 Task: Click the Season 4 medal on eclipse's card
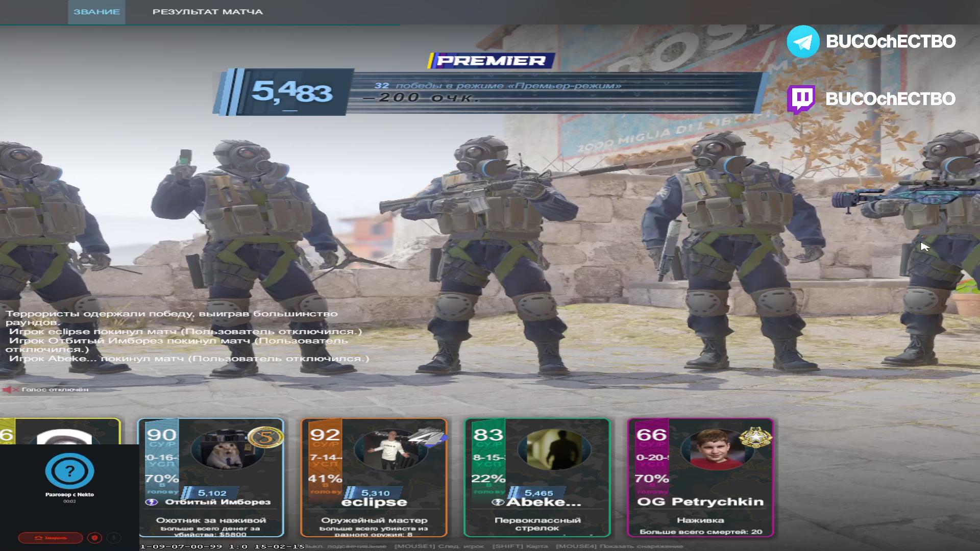point(428,436)
